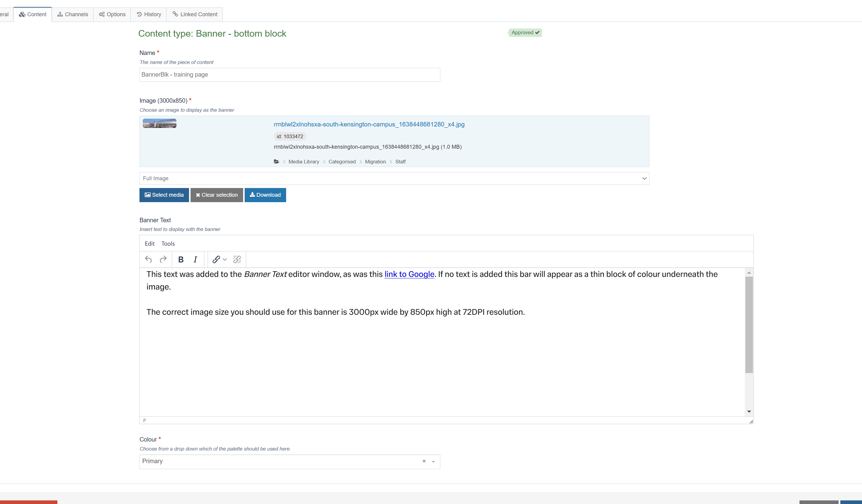Click the folder icon in media path
Image resolution: width=862 pixels, height=504 pixels.
click(277, 162)
